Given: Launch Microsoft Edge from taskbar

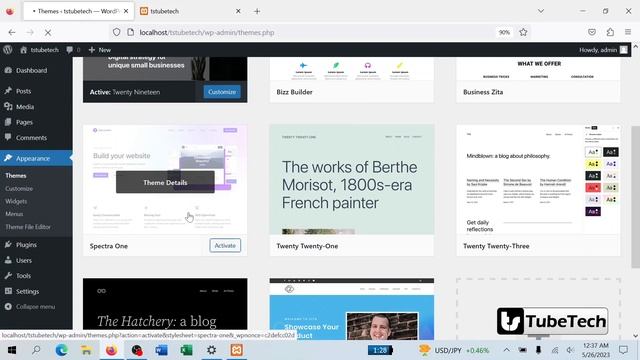Looking at the screenshot, I should point(62,350).
